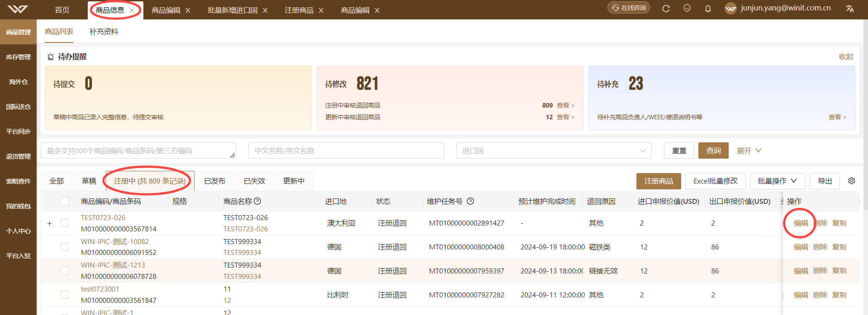This screenshot has height=315, width=868.
Task: Filter by 草稿 status tab
Action: [89, 181]
